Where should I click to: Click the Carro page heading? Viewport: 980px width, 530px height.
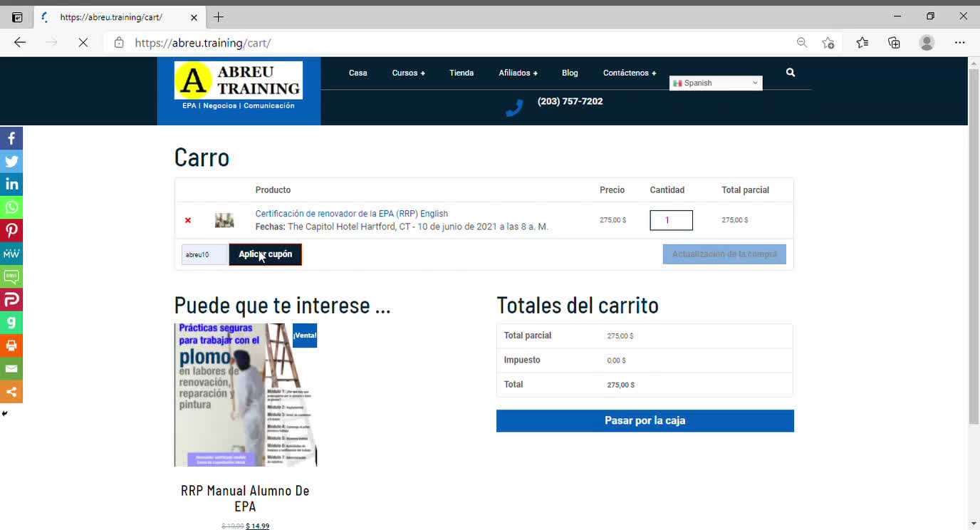[202, 157]
